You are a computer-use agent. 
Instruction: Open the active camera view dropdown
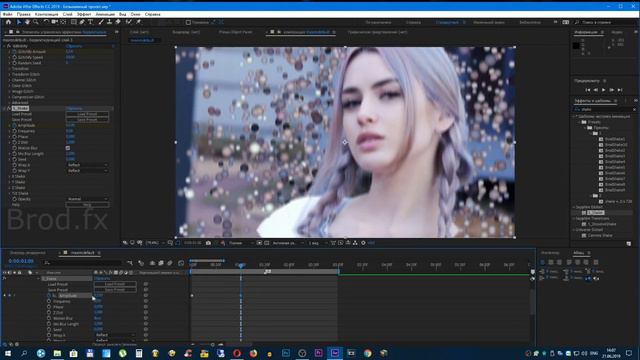(x=288, y=243)
